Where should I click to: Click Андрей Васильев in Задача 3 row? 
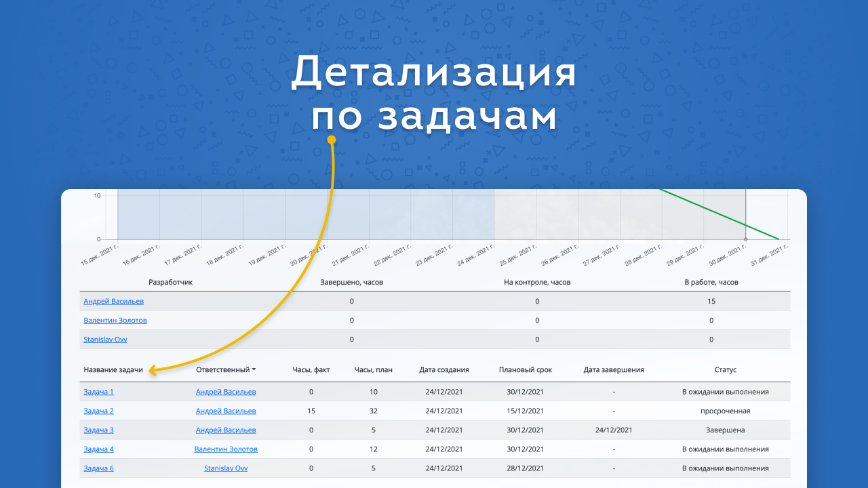226,430
